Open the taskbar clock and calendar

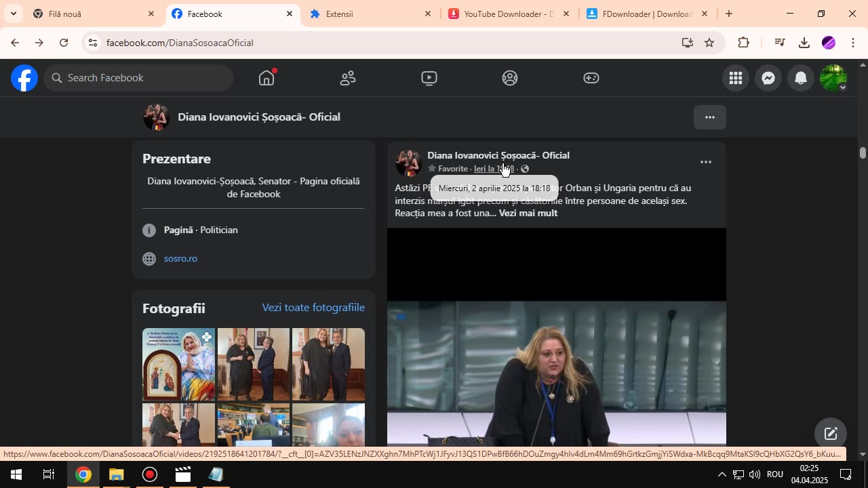pyautogui.click(x=809, y=474)
